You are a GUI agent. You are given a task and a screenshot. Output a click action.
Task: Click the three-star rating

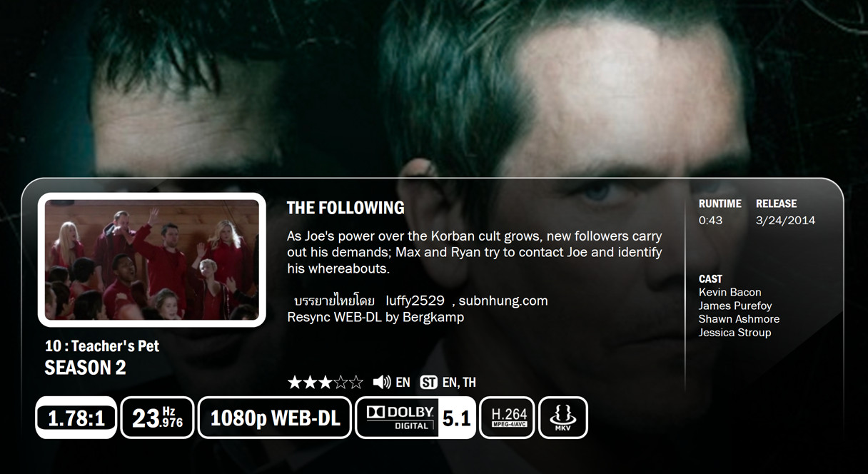(x=325, y=382)
